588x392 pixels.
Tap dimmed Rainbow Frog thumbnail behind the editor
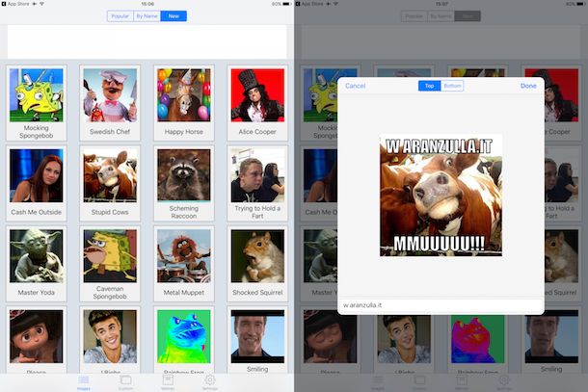tap(477, 339)
